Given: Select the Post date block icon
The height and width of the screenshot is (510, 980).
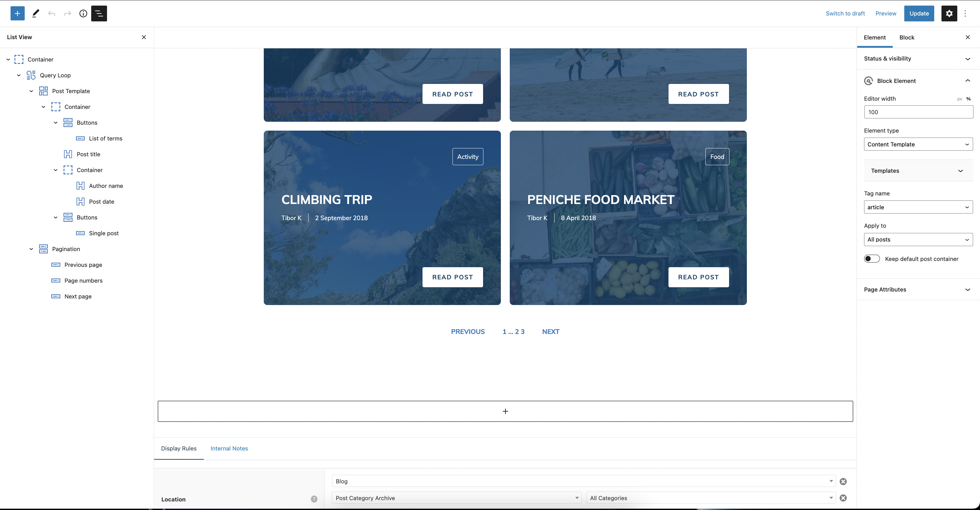Looking at the screenshot, I should pyautogui.click(x=80, y=202).
